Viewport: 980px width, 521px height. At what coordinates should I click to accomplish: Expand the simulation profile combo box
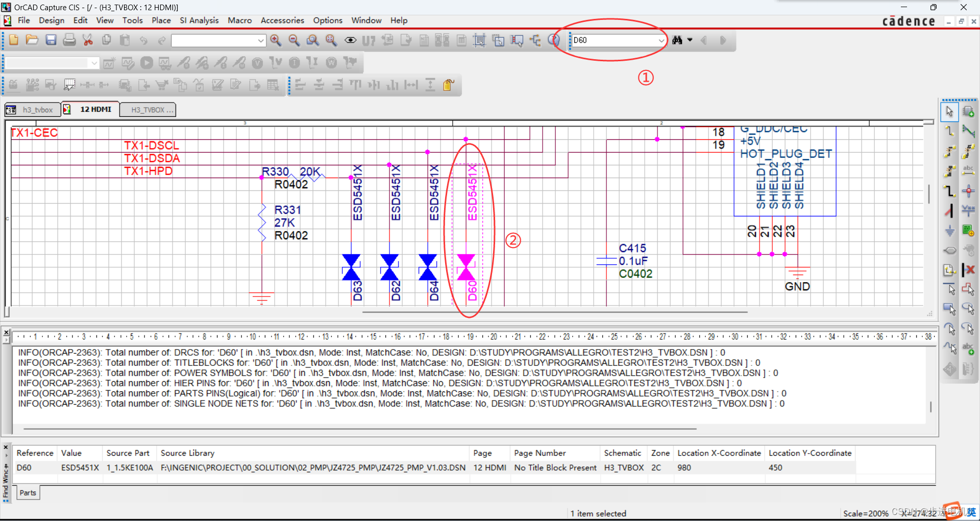tap(94, 63)
